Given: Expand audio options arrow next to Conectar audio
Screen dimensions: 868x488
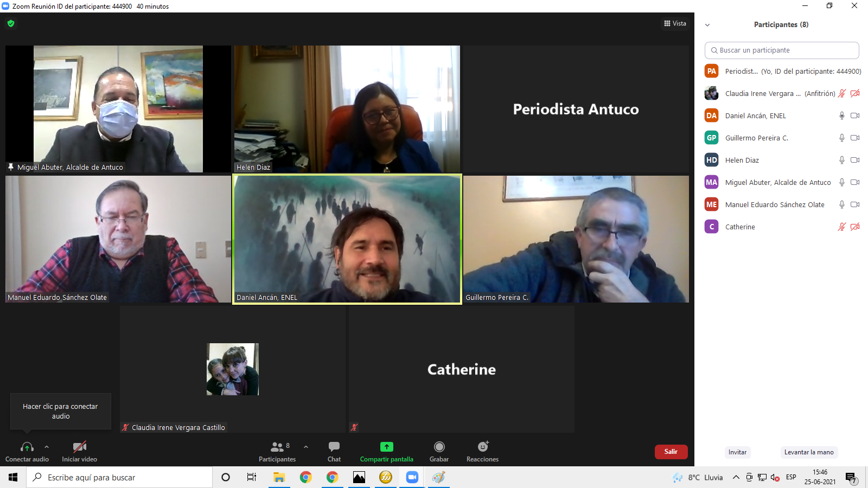Looking at the screenshot, I should coord(47,447).
